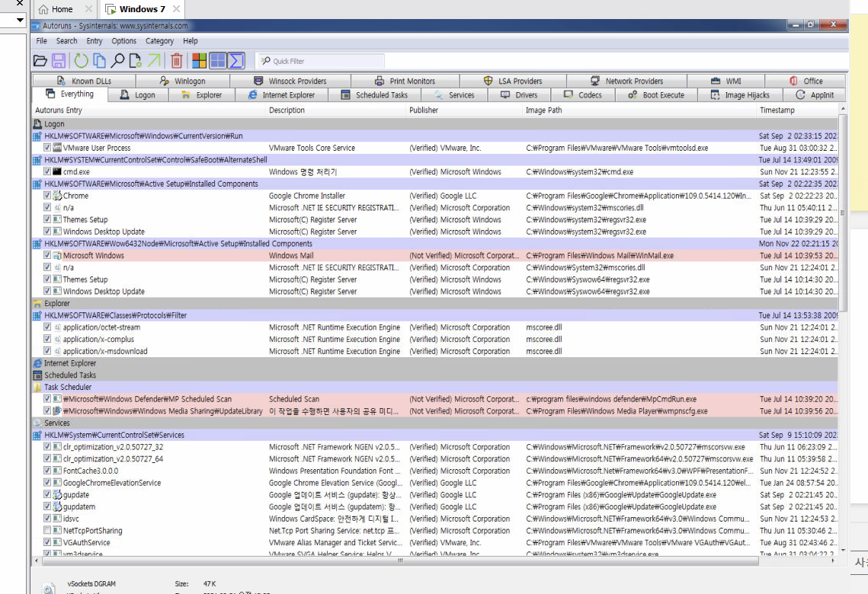
Task: Click the Save floppy disk icon
Action: [59, 61]
